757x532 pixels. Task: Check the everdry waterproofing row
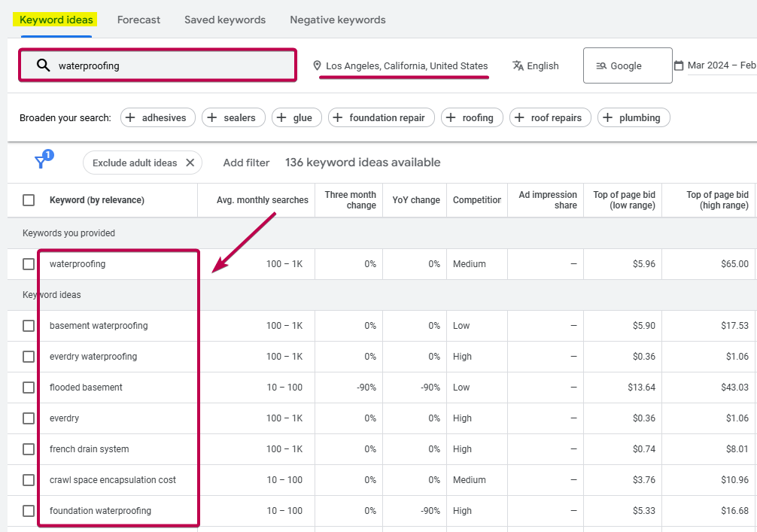coord(29,357)
